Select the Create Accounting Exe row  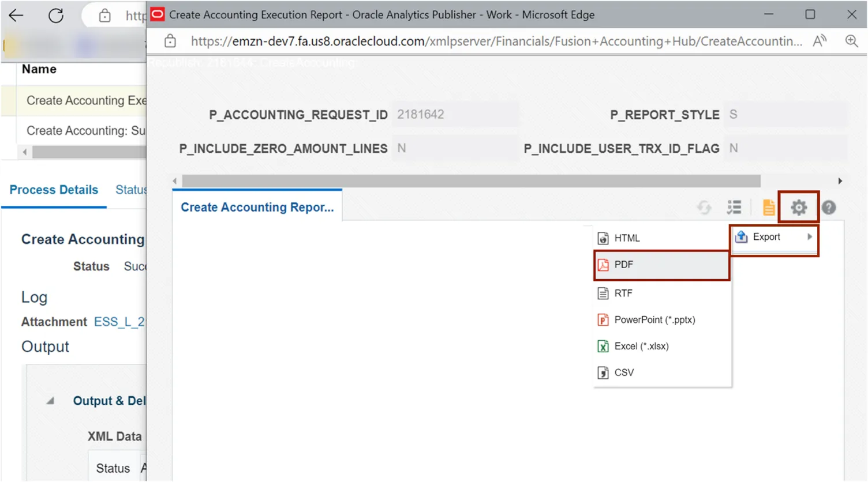click(x=74, y=100)
